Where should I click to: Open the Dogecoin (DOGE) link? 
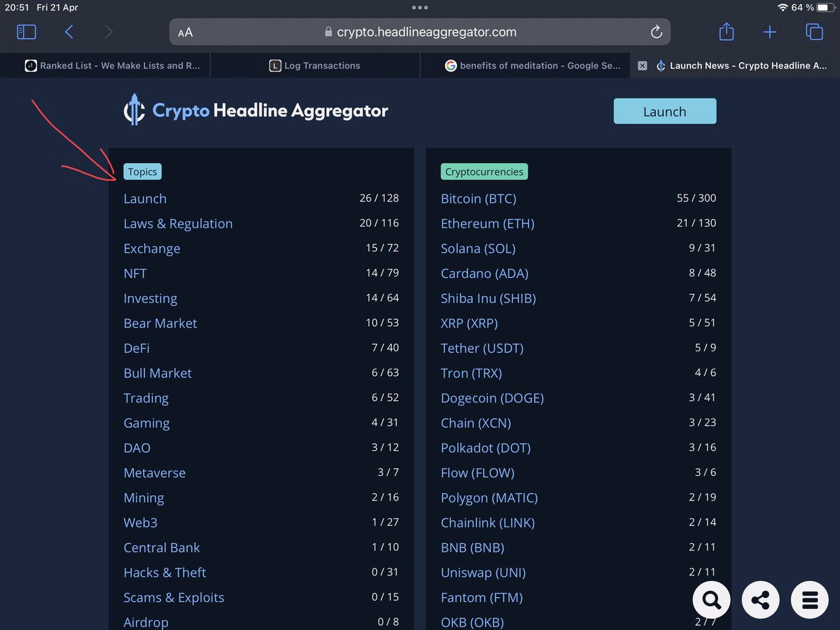coord(492,398)
